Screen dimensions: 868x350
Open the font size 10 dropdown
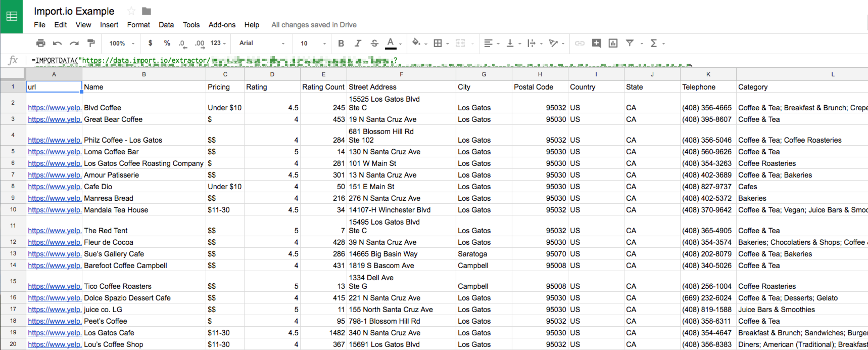pyautogui.click(x=313, y=43)
